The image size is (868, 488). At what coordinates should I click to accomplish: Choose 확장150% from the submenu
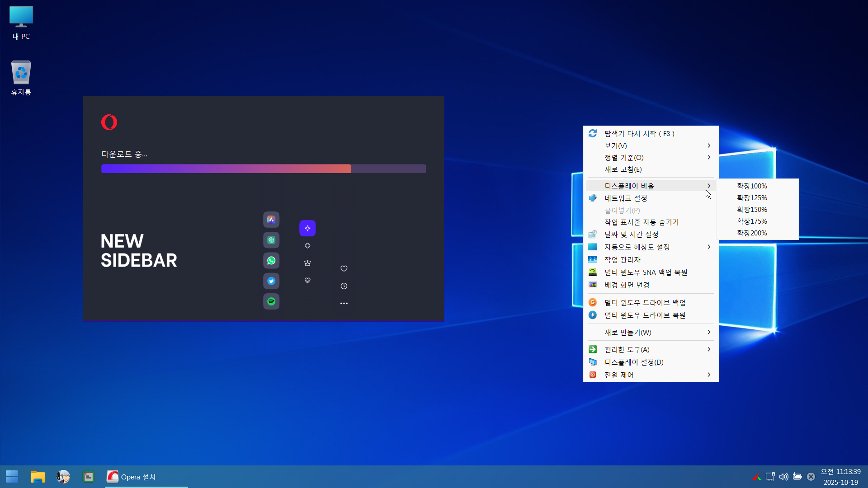pyautogui.click(x=752, y=210)
